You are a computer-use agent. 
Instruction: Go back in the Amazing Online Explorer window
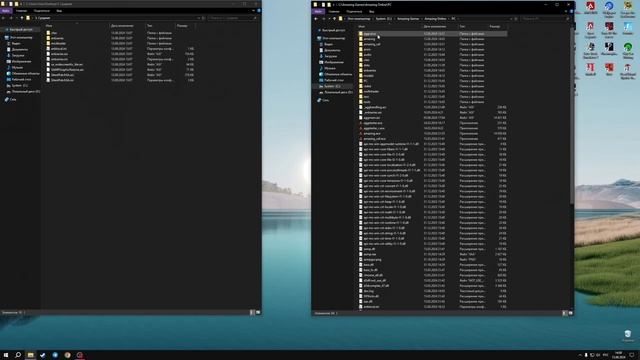click(316, 19)
